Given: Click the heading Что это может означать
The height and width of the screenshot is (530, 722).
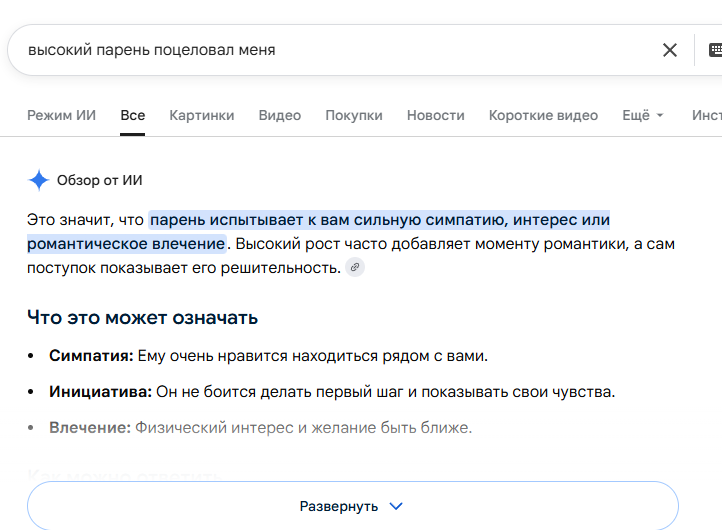Looking at the screenshot, I should click(x=142, y=318).
